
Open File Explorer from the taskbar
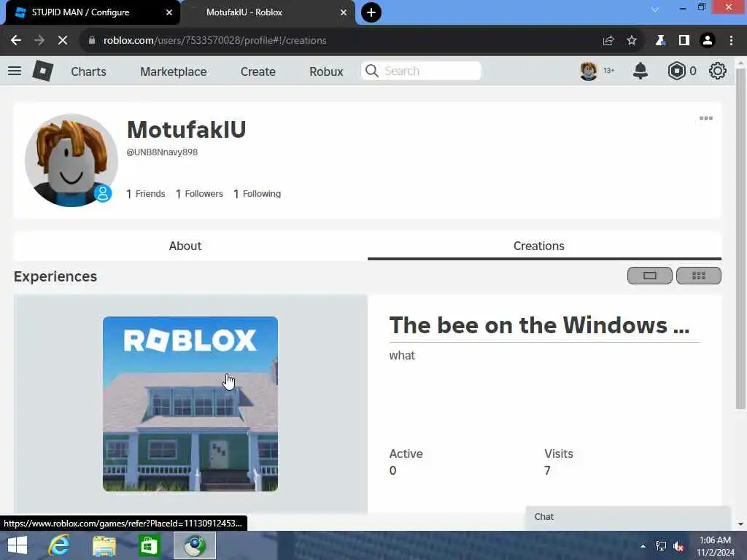[104, 545]
